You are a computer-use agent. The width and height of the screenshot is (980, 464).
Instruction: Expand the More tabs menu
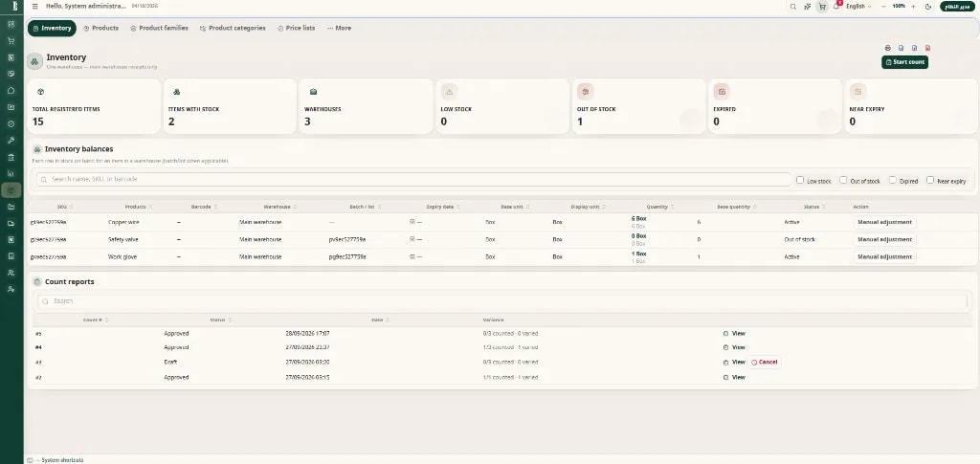point(340,28)
